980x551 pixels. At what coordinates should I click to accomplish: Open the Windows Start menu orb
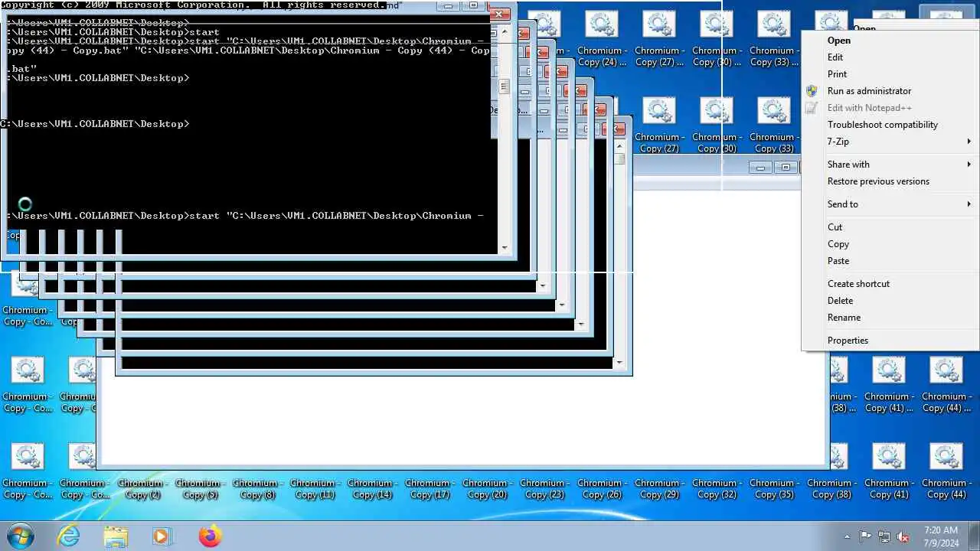(21, 536)
